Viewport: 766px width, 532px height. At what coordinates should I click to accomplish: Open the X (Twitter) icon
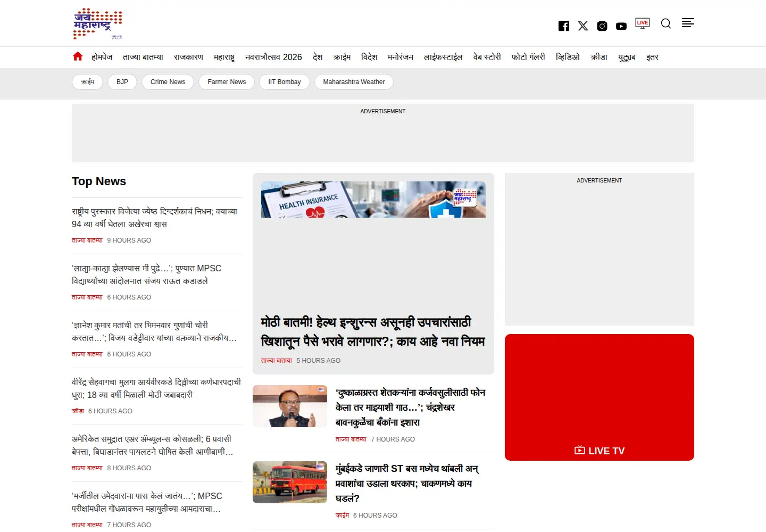(583, 26)
